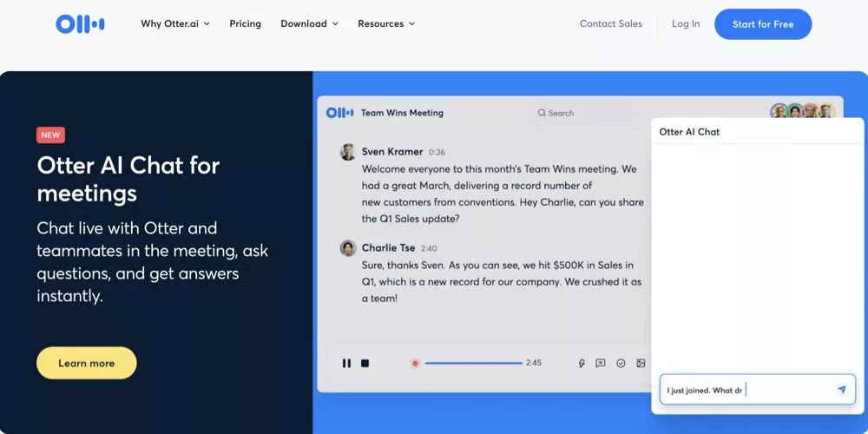The width and height of the screenshot is (868, 434).
Task: Click the yellow Learn more button
Action: tap(86, 363)
